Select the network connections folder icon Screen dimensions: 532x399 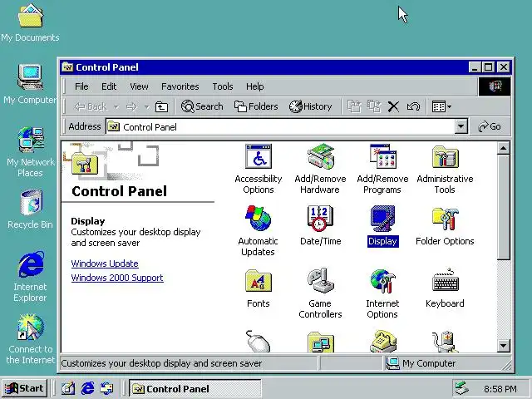(x=321, y=342)
